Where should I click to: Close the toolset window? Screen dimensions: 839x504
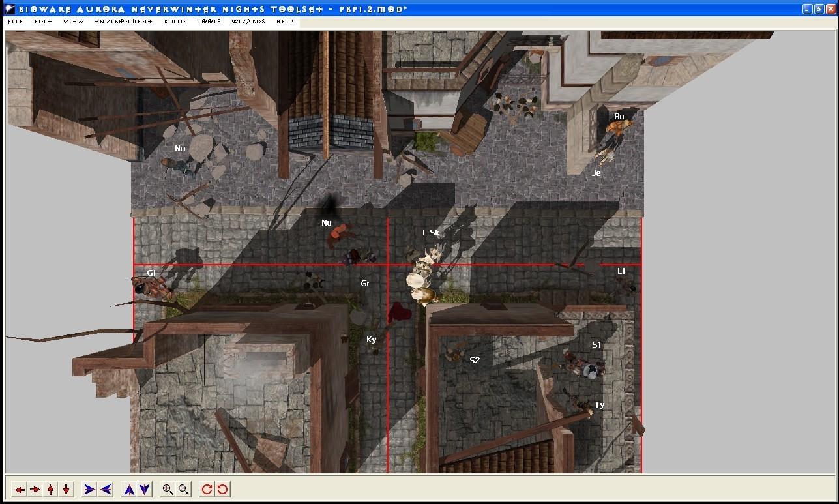[x=831, y=8]
